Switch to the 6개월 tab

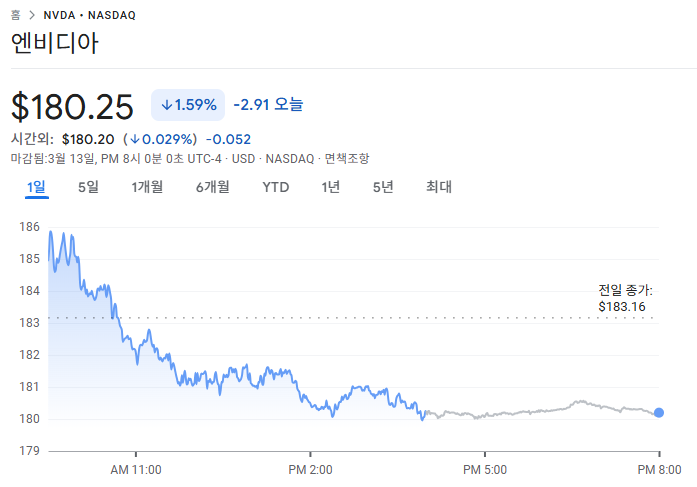click(x=212, y=186)
